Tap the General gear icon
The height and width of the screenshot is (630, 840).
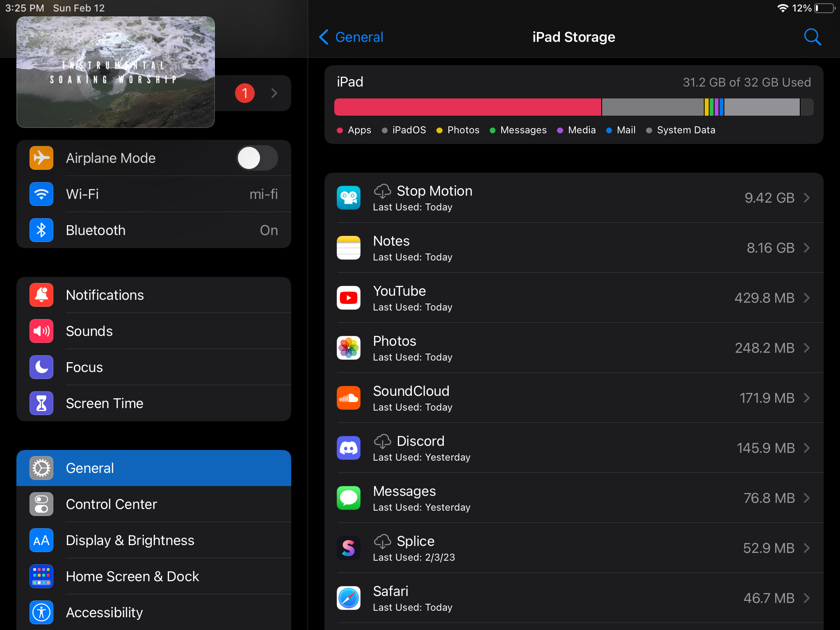(41, 468)
